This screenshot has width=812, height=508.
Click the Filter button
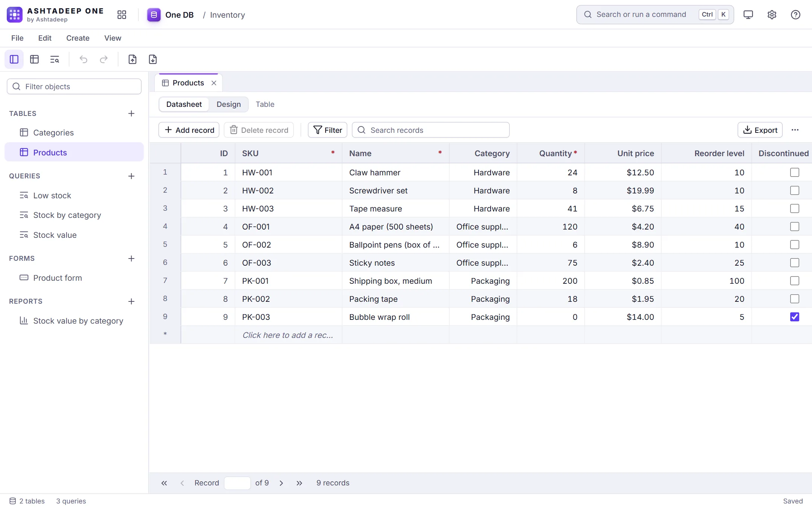tap(327, 130)
